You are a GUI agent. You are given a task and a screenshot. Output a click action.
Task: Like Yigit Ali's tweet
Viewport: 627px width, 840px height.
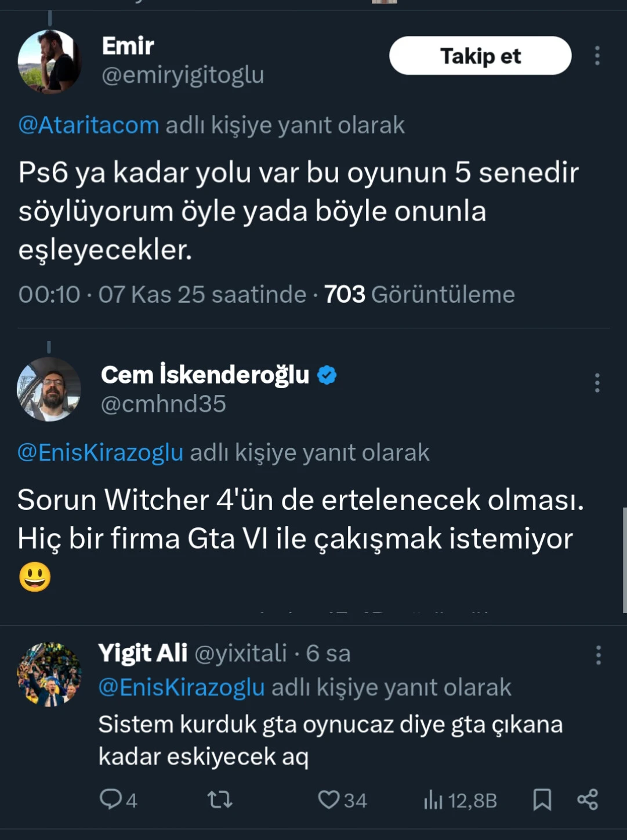click(329, 800)
